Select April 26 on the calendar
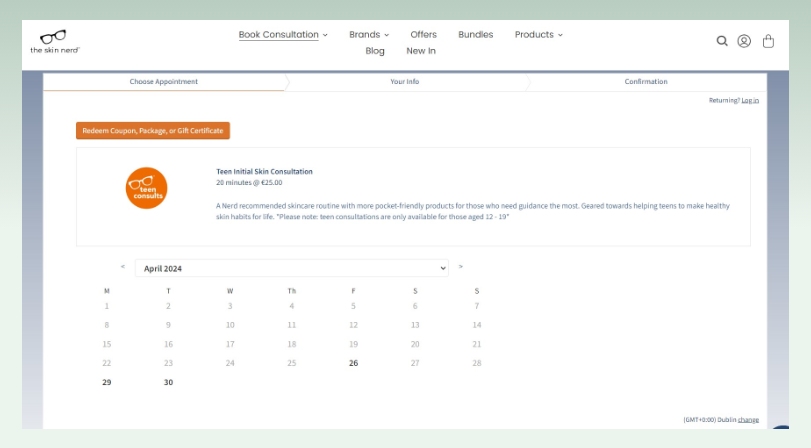This screenshot has width=811, height=448. pyautogui.click(x=353, y=363)
